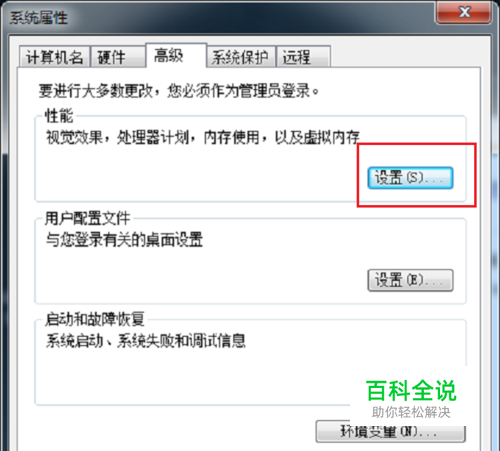Open the 远程 tab
This screenshot has width=500, height=451.
click(x=303, y=57)
